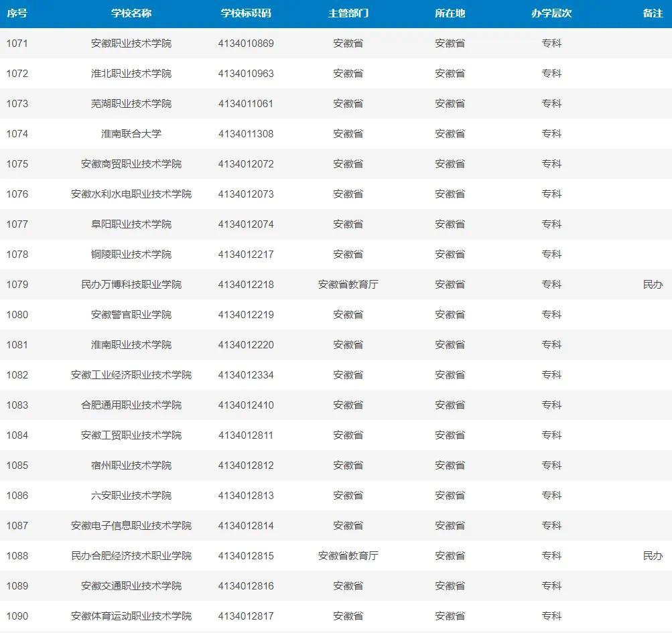Select school name 安徽工贸职业技术学院

[131, 435]
